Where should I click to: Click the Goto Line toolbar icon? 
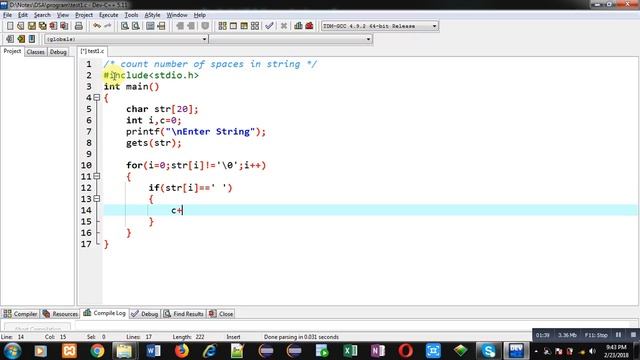tap(161, 26)
